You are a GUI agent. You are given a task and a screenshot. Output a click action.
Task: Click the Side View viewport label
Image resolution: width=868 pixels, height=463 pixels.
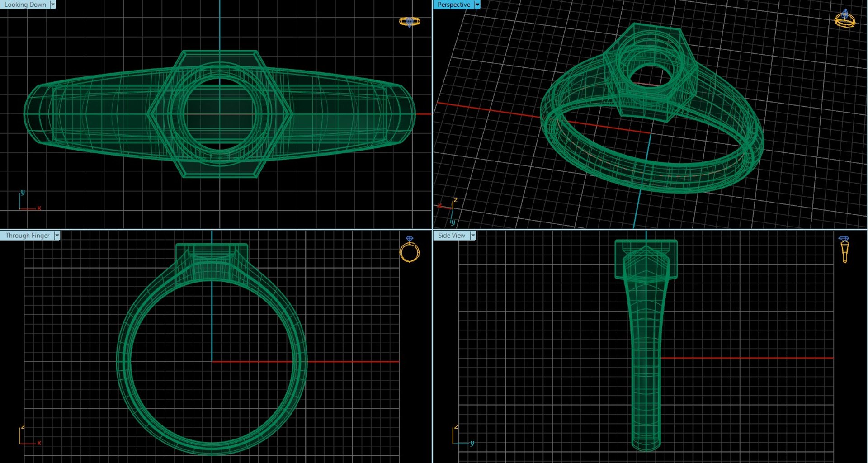pyautogui.click(x=451, y=236)
